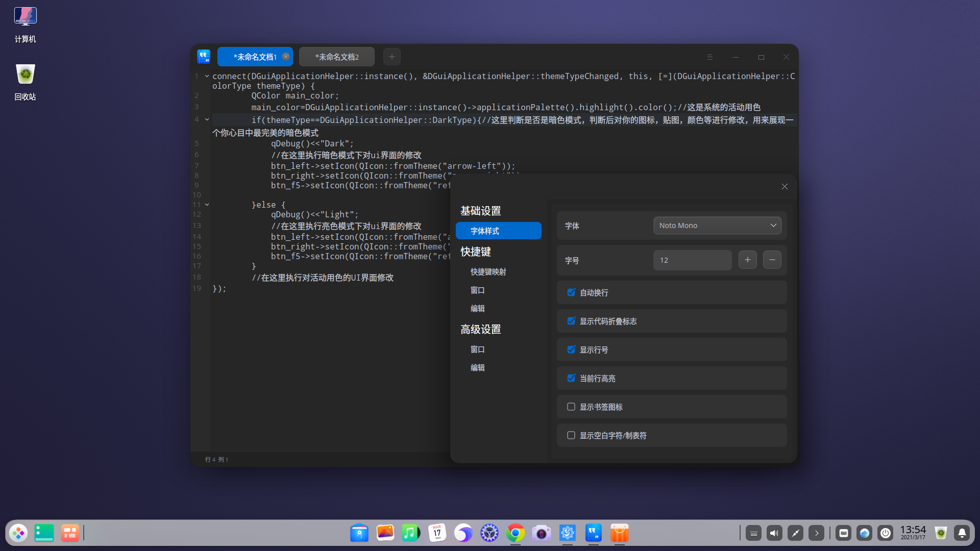Select 快捷键映射 in settings sidebar

[x=488, y=272]
